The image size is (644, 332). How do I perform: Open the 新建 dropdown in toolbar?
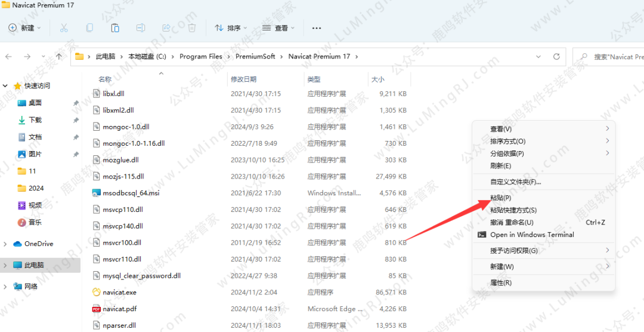tap(25, 28)
